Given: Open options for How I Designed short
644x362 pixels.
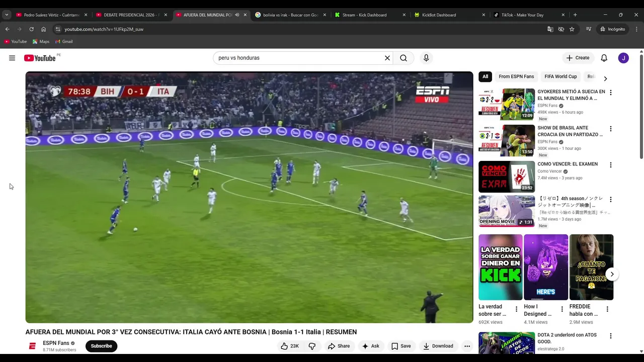Looking at the screenshot, I should point(562,309).
